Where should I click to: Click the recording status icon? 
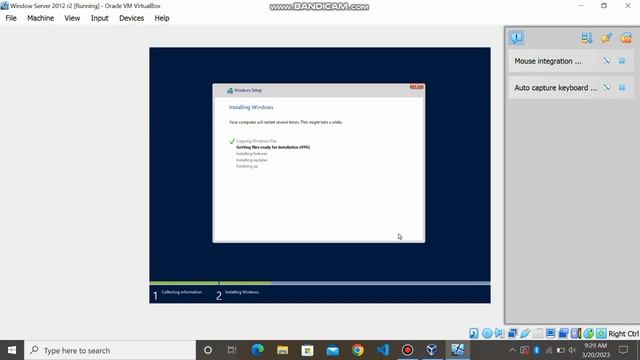563,333
